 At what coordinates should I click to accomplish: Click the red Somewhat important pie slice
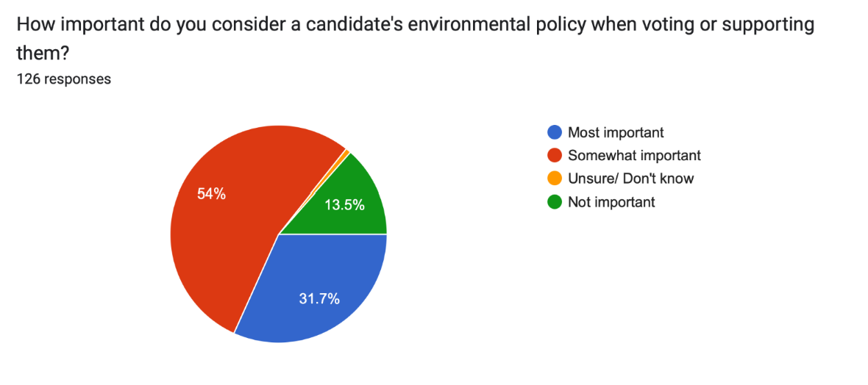[228, 242]
